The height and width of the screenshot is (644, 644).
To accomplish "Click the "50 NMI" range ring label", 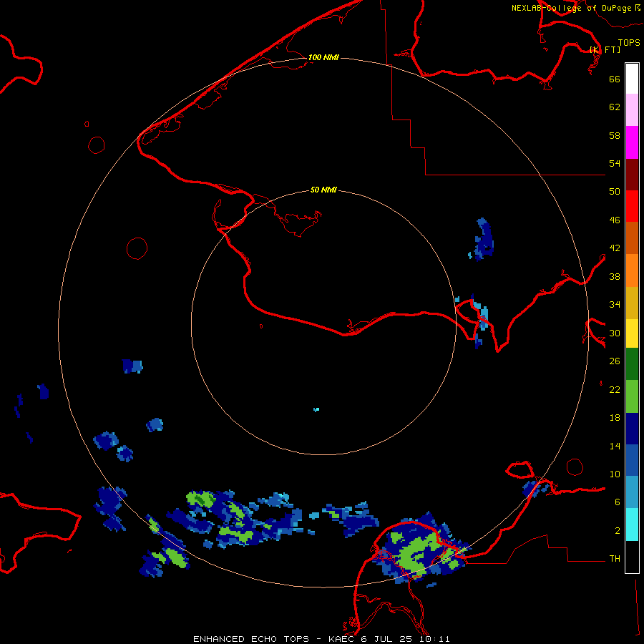I will (323, 190).
